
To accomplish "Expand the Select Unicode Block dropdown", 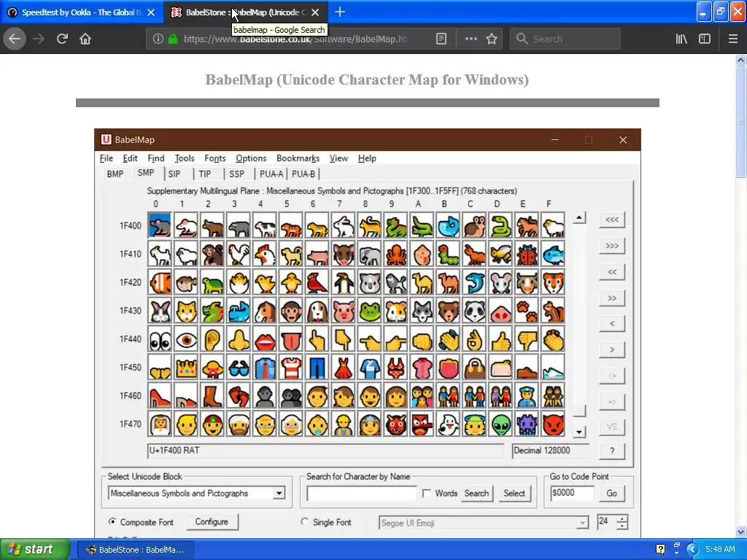I will [279, 494].
